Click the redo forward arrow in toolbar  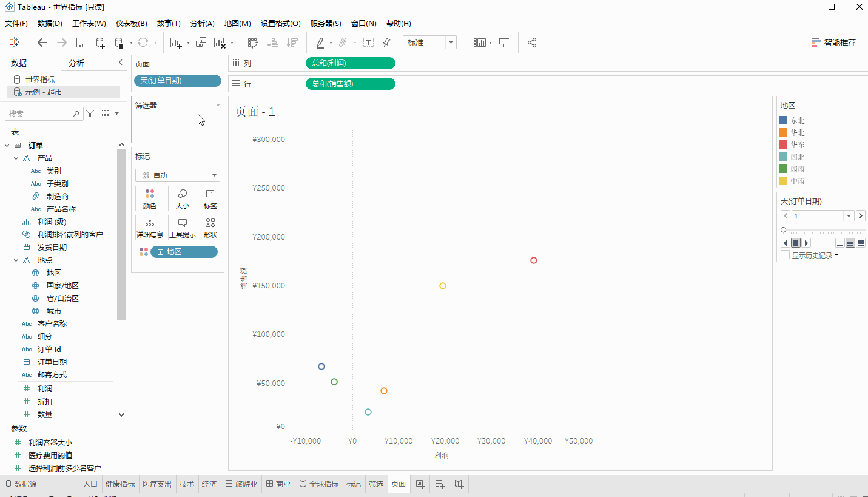pos(61,42)
